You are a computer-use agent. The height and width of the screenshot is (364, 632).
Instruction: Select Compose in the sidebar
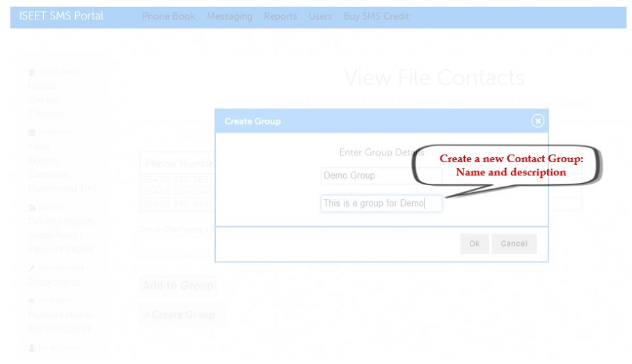[48, 175]
